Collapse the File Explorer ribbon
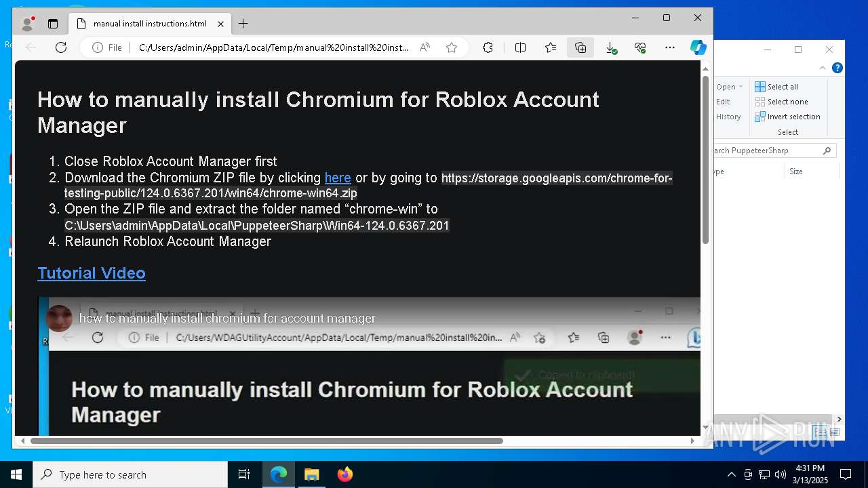The height and width of the screenshot is (488, 868). pyautogui.click(x=823, y=68)
